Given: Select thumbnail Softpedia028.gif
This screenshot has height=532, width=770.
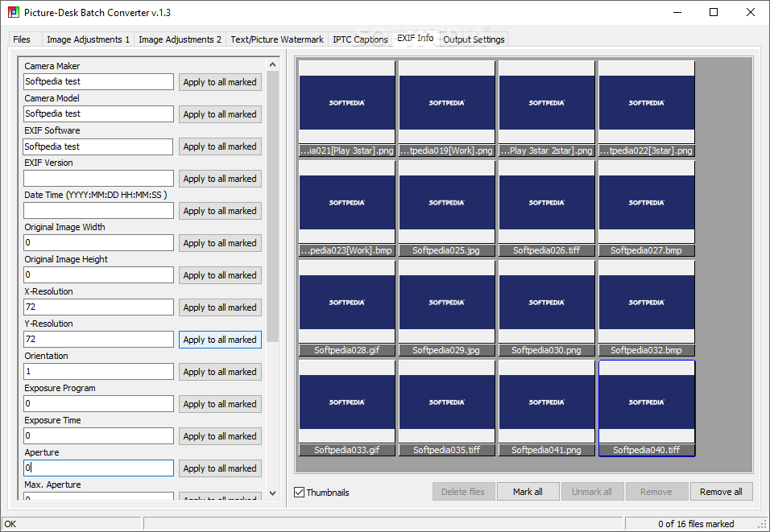Looking at the screenshot, I should (x=347, y=308).
